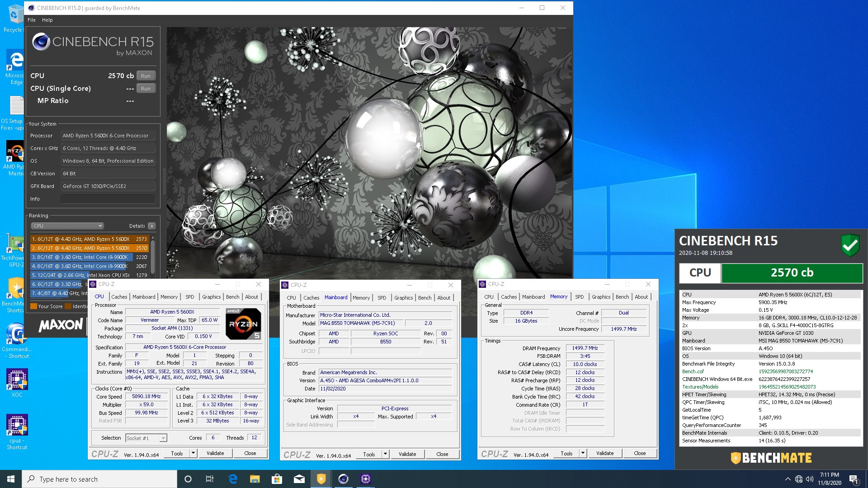
Task: Click Tools button in CPU-Z Memory window
Action: click(566, 453)
